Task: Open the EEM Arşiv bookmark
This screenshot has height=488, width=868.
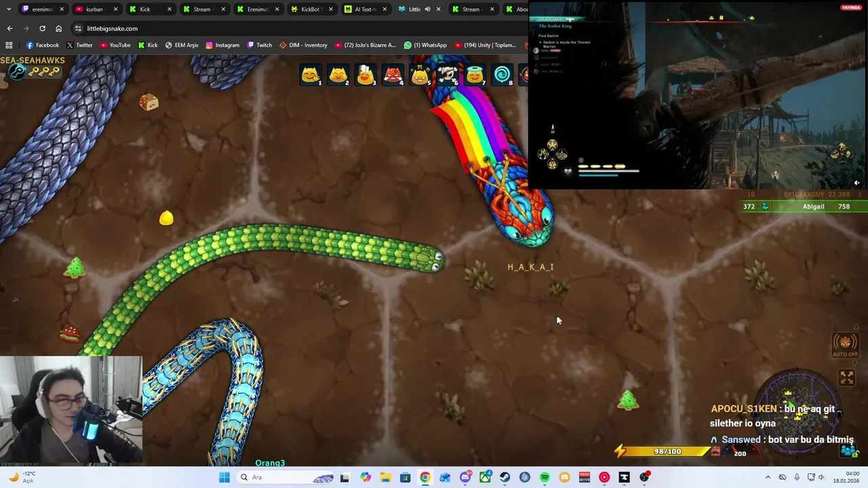Action: (182, 45)
